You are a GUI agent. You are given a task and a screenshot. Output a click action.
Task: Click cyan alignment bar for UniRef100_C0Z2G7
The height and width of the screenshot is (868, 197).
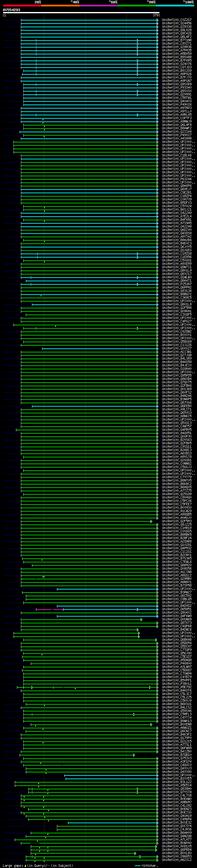pos(90,20)
